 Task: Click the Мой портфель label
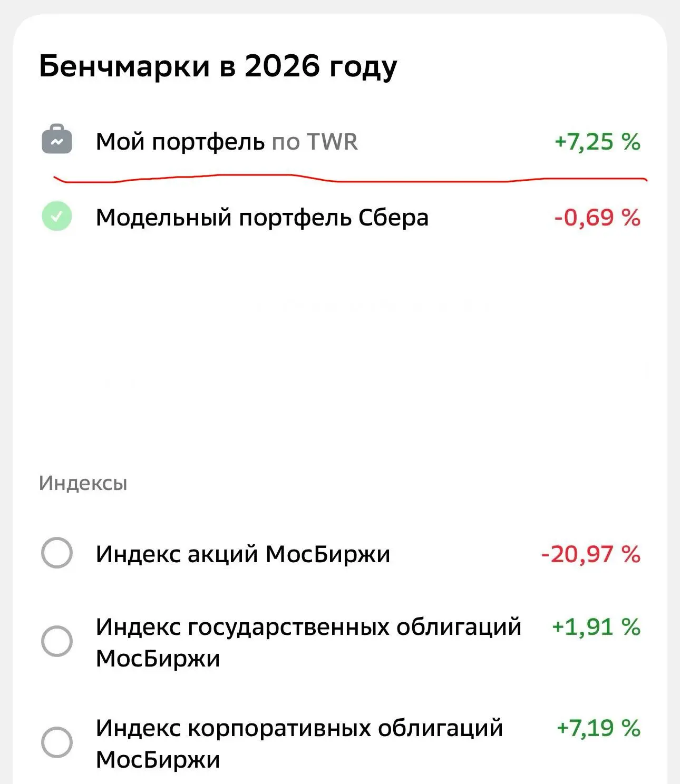[x=180, y=142]
